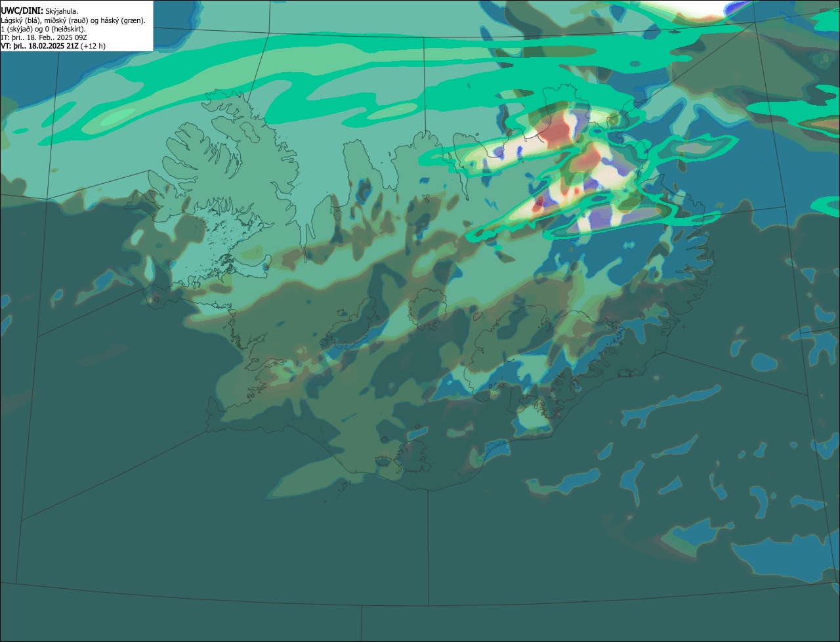The width and height of the screenshot is (840, 642).
Task: Select the "Lágský (blá), miðský (rauð)" legend line
Action: pos(73,20)
